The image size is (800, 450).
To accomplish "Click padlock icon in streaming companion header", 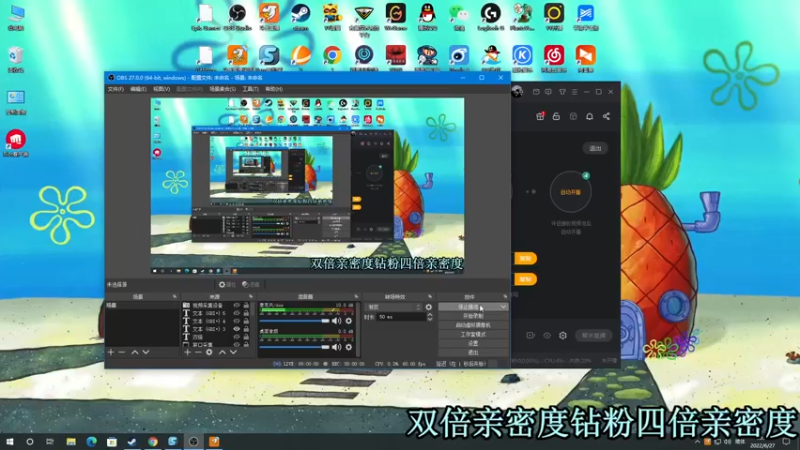I will click(556, 116).
